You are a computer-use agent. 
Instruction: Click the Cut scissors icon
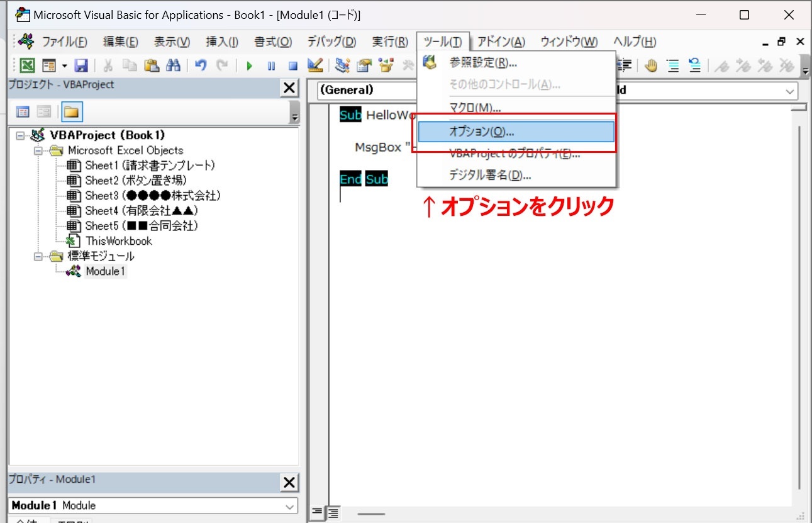pyautogui.click(x=108, y=65)
